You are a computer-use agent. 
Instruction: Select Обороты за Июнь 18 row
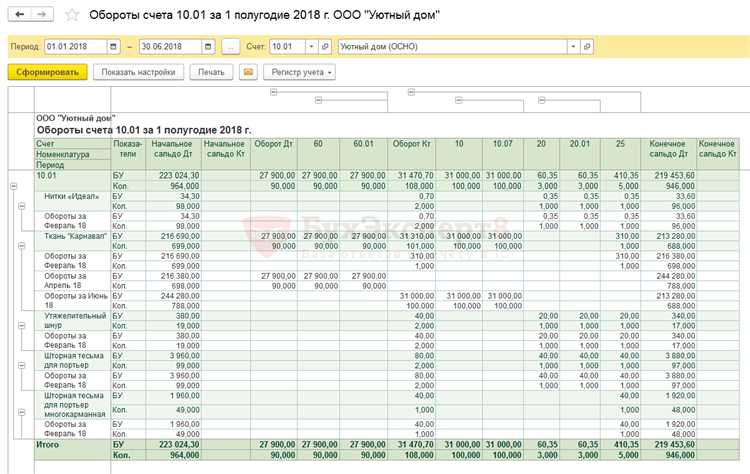tap(76, 301)
